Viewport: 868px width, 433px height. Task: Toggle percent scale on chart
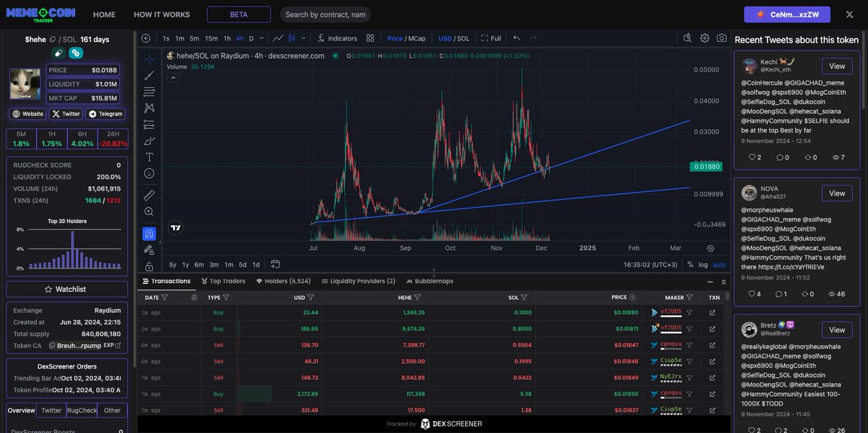(x=690, y=264)
